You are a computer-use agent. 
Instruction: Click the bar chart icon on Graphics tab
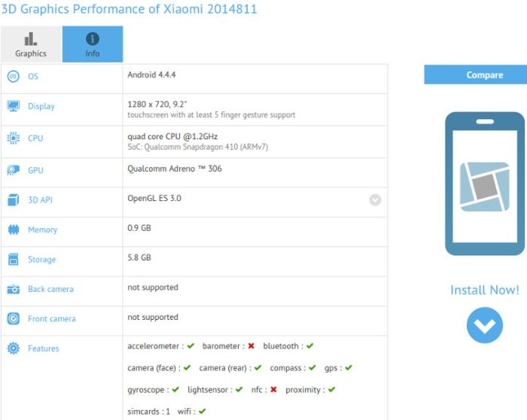pyautogui.click(x=31, y=39)
